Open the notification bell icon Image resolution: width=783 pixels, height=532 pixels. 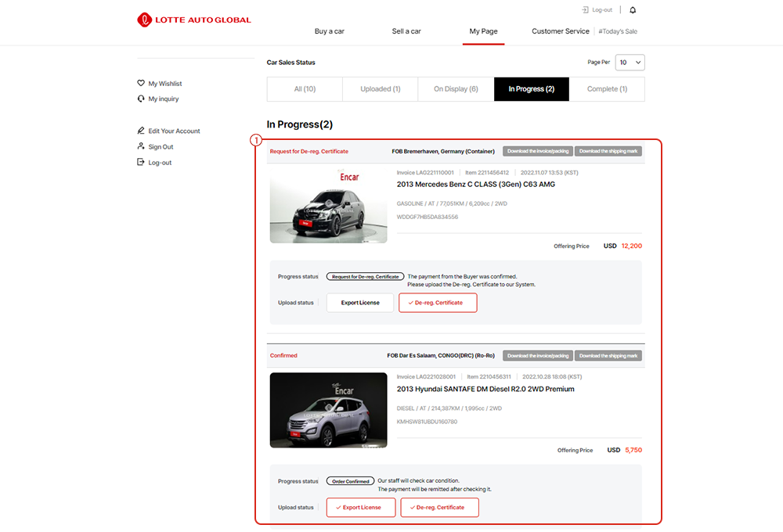(633, 10)
